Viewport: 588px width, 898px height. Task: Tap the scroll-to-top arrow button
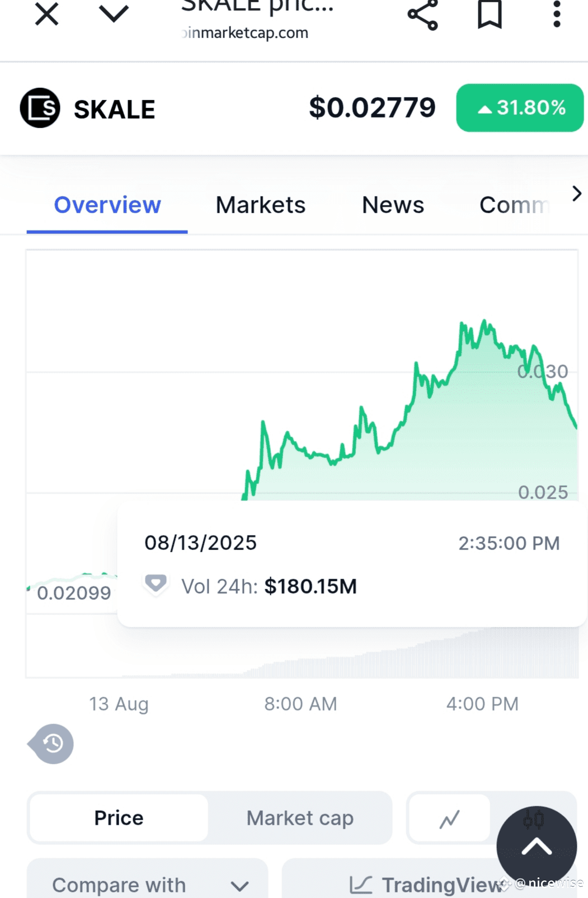537,847
